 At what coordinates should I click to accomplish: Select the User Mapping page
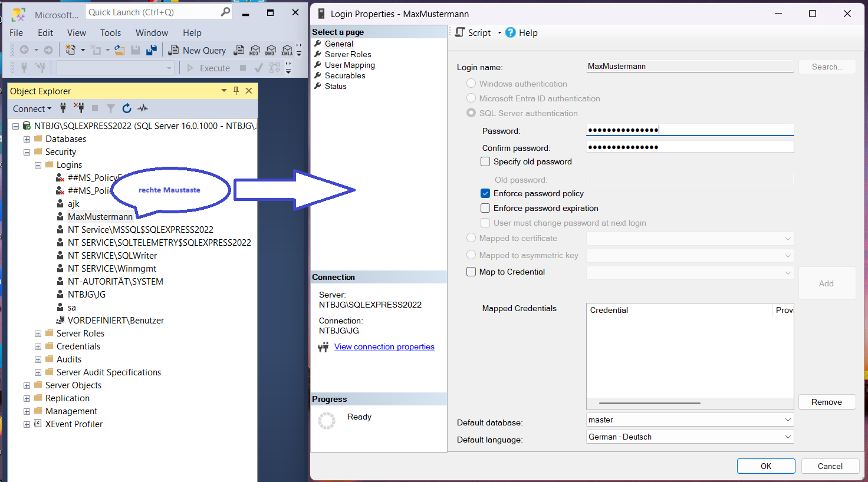(350, 65)
